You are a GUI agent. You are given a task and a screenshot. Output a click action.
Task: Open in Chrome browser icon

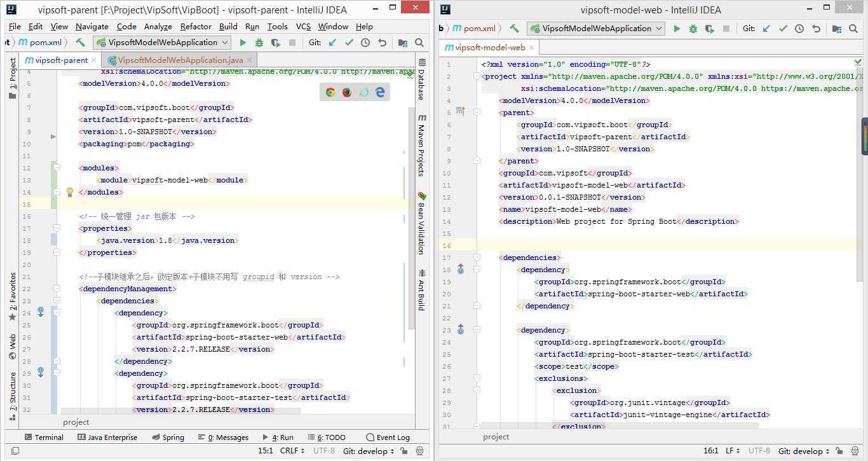coord(330,92)
